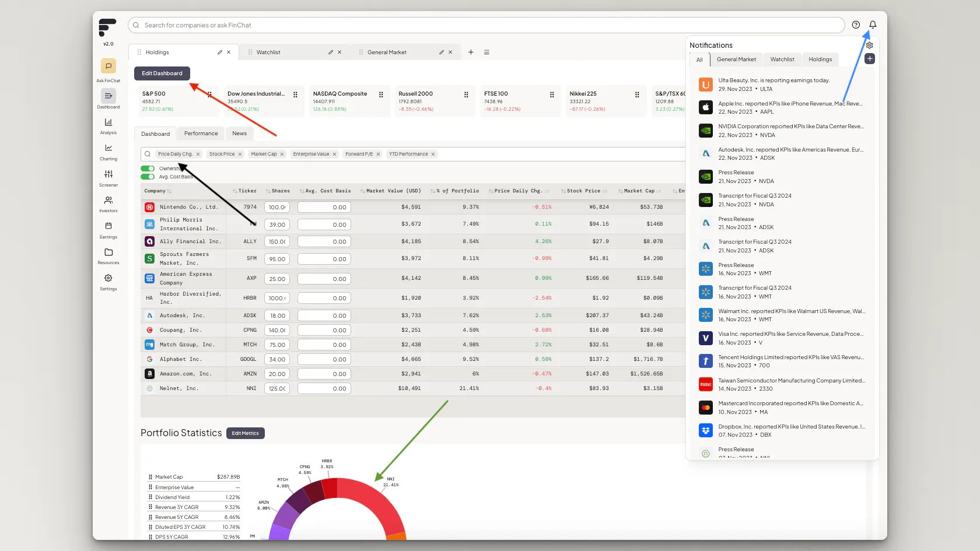Add a notification with the plus button
The image size is (980, 551).
pyautogui.click(x=869, y=59)
